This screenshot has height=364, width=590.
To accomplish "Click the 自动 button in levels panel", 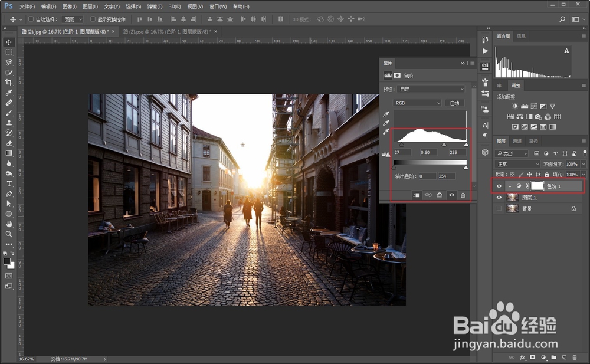I will 454,103.
